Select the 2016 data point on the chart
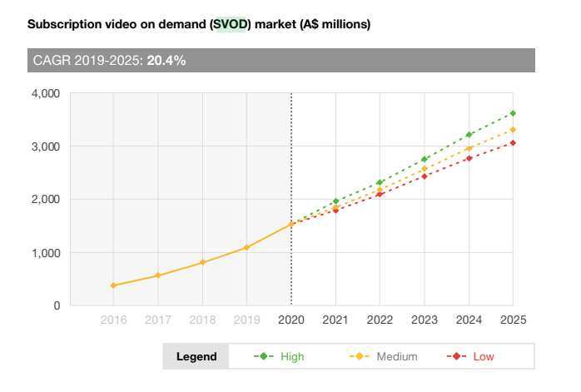581x392 pixels. tap(113, 285)
